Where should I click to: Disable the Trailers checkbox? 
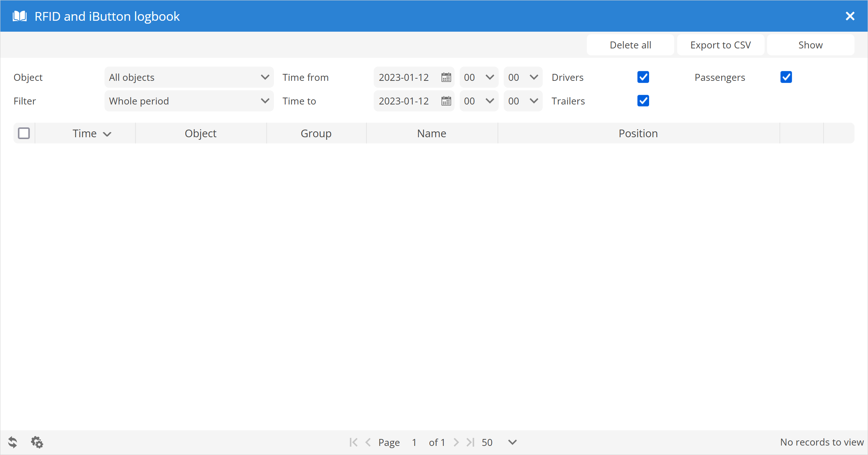[643, 101]
